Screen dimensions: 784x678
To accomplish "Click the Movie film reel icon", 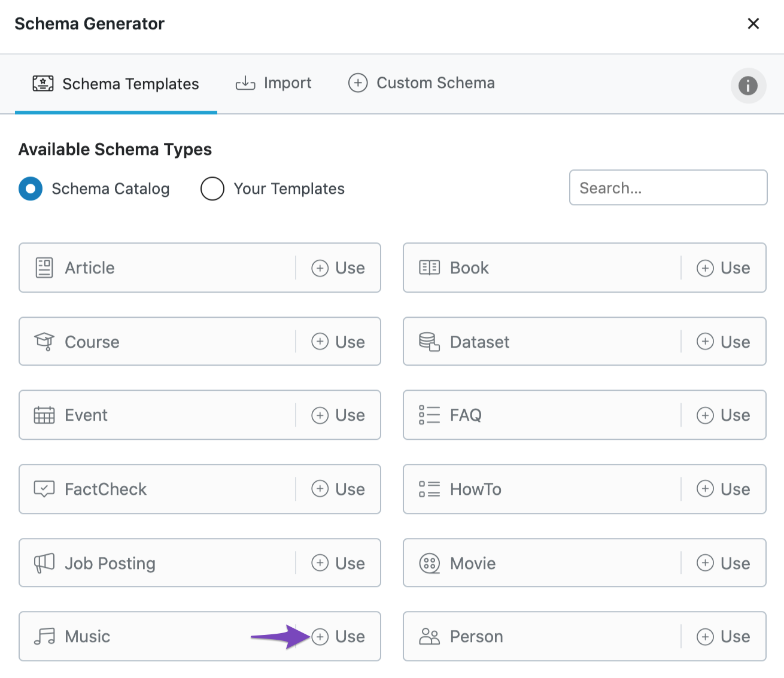I will click(430, 563).
